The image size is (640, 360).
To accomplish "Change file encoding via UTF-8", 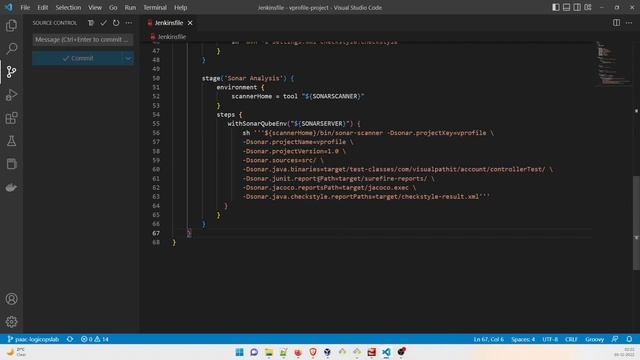I will pos(550,339).
